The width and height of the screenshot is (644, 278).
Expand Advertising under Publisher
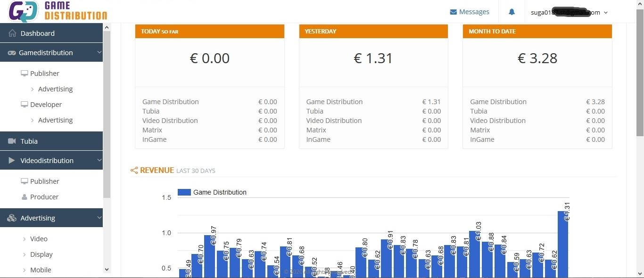55,89
